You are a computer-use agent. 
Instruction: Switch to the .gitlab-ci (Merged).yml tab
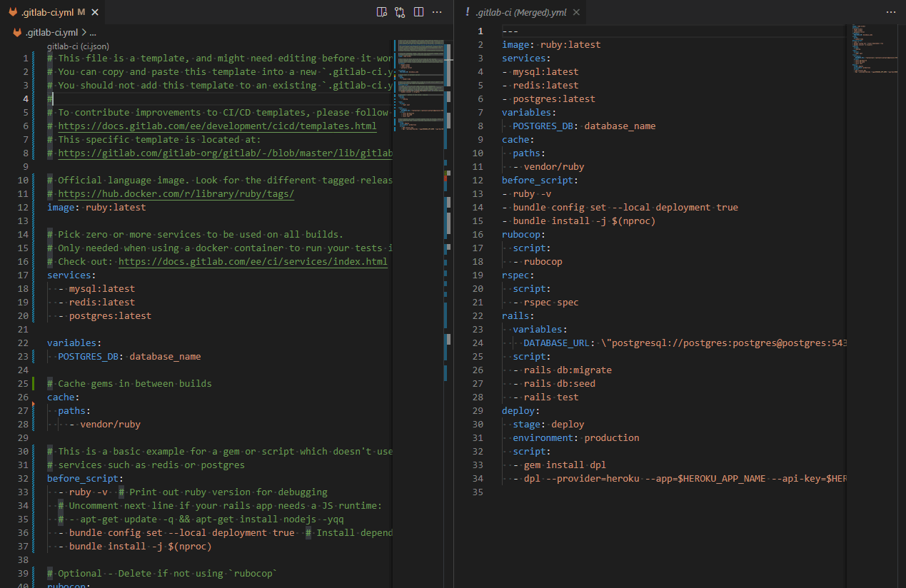pos(521,11)
